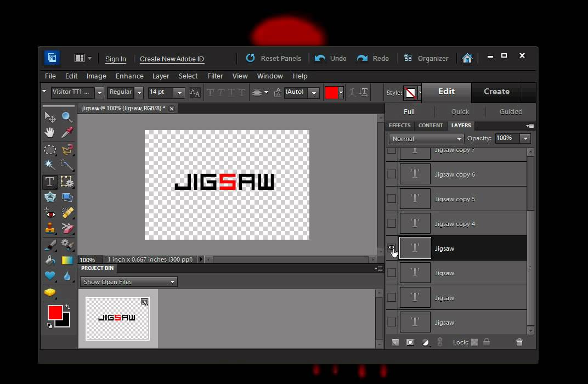Change the text orientation icon
588x384 pixels.
(363, 92)
